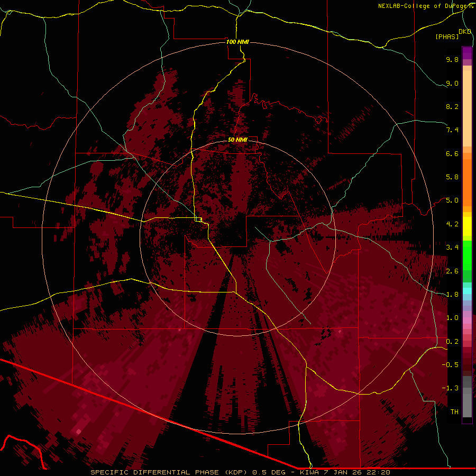Select the 8.2 scale value
The image size is (476, 476).
452,106
